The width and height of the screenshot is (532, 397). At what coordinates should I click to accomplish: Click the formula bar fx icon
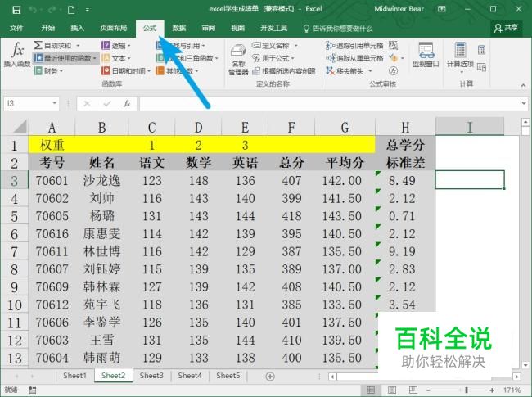point(127,103)
